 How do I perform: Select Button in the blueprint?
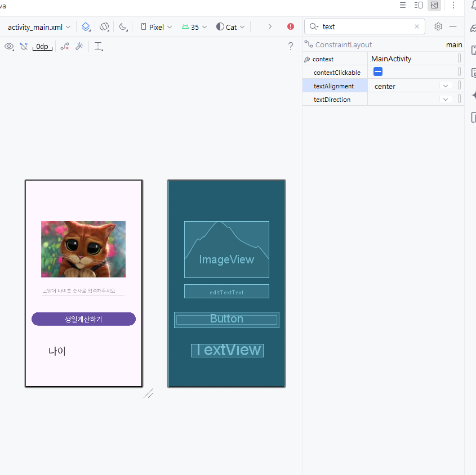point(226,320)
